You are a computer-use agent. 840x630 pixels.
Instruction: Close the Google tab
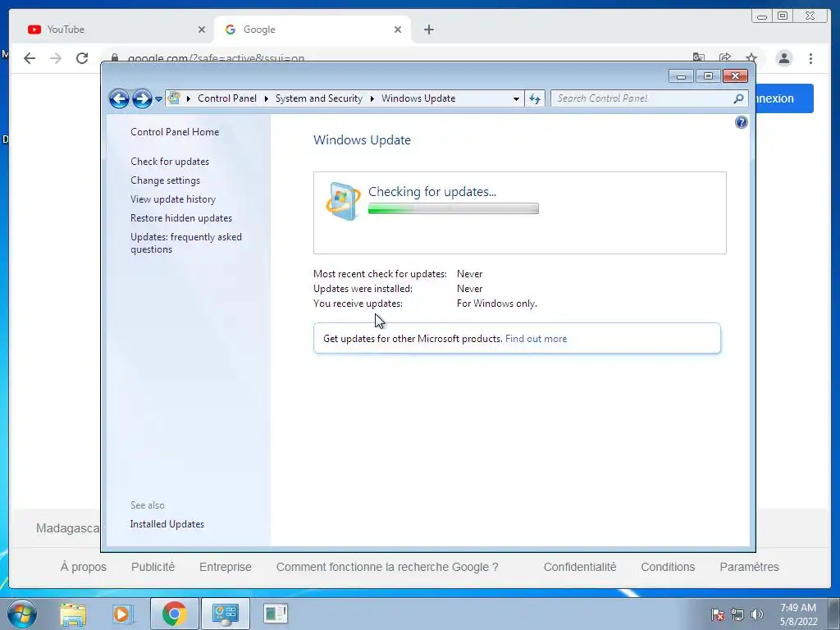click(x=398, y=30)
